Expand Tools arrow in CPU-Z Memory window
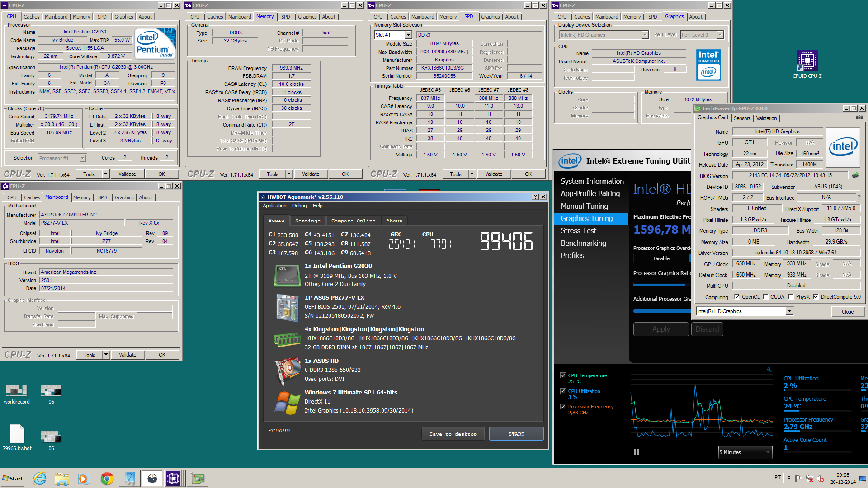The height and width of the screenshot is (488, 868). click(289, 174)
